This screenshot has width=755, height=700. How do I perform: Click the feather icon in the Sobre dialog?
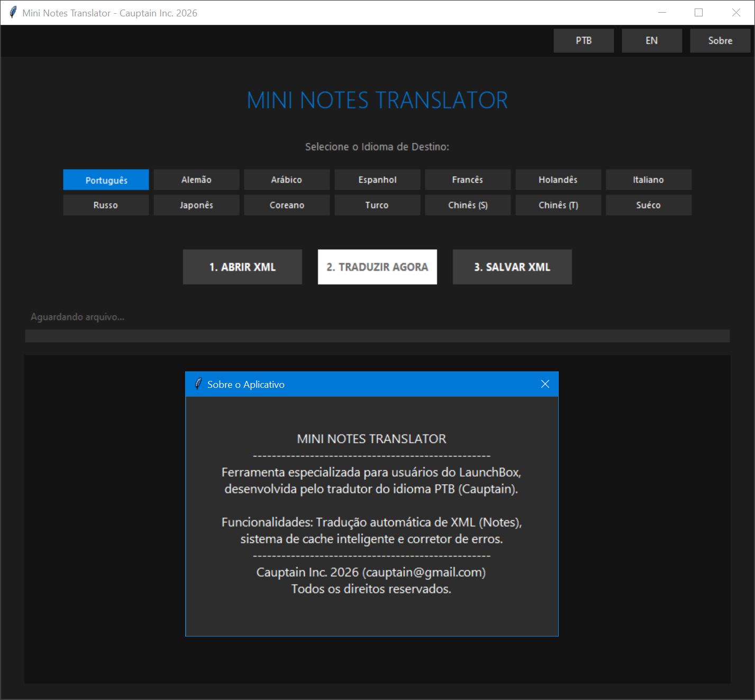pyautogui.click(x=198, y=384)
